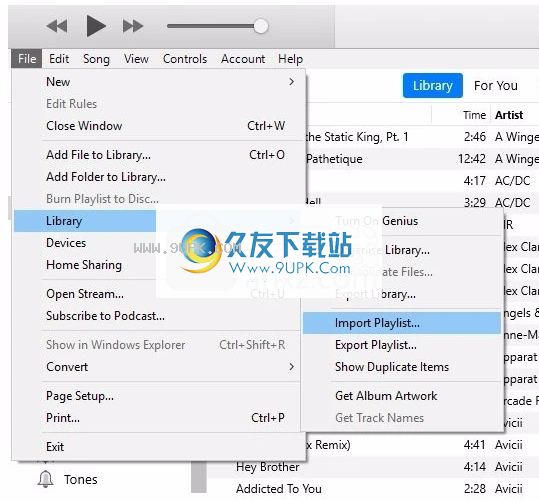Screen dimensions: 539x502
Task: Open the File menu
Action: click(x=27, y=59)
